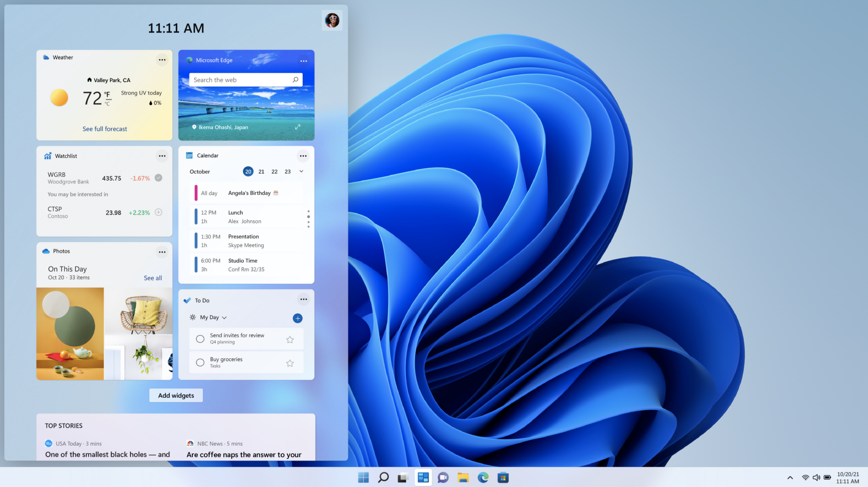Click the web search input field
868x487 pixels.
(x=246, y=79)
